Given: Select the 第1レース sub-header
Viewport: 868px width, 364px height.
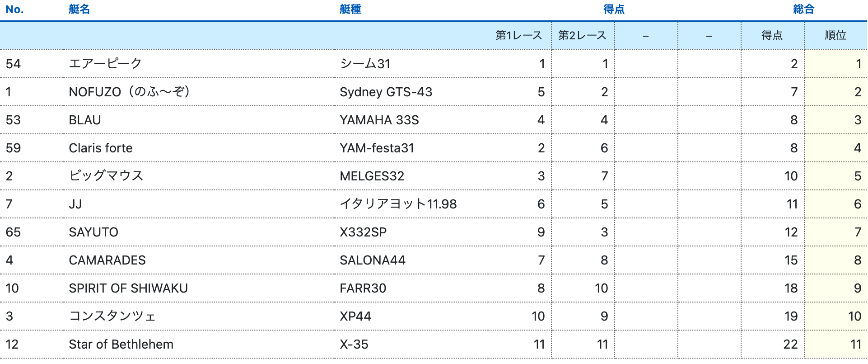Looking at the screenshot, I should [x=518, y=35].
